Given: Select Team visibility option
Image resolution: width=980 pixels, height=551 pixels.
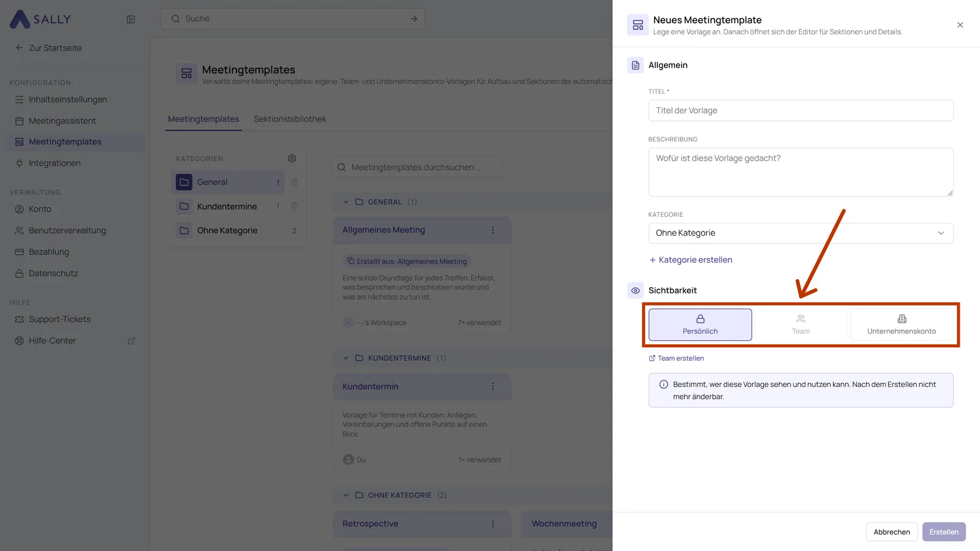Looking at the screenshot, I should [801, 324].
